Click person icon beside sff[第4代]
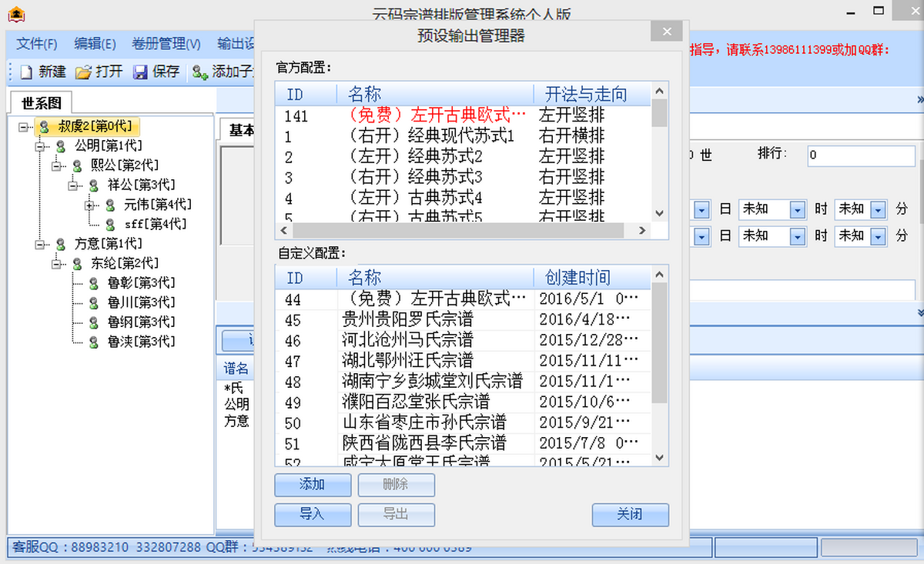 pos(110,225)
